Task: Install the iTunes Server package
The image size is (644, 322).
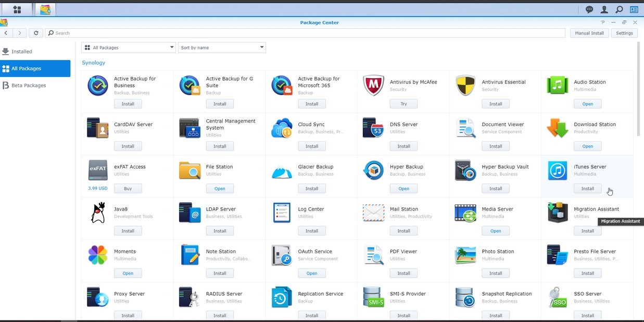Action: click(x=587, y=189)
